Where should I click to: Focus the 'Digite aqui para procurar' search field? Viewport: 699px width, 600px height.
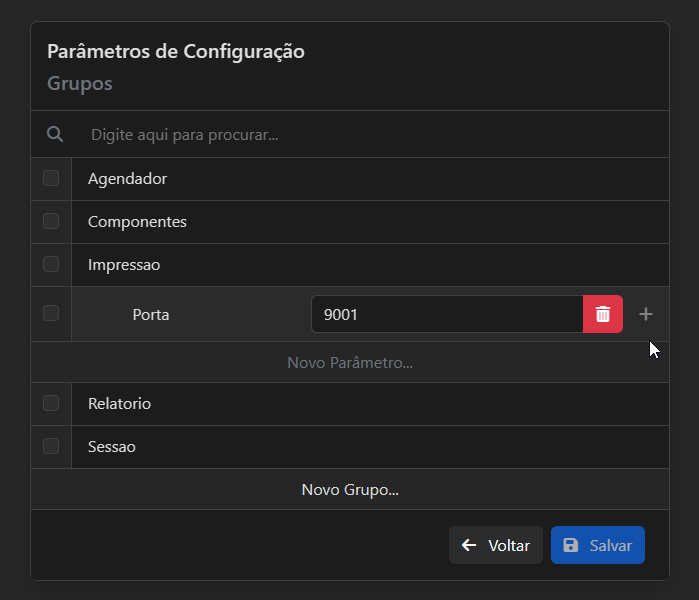pyautogui.click(x=370, y=134)
